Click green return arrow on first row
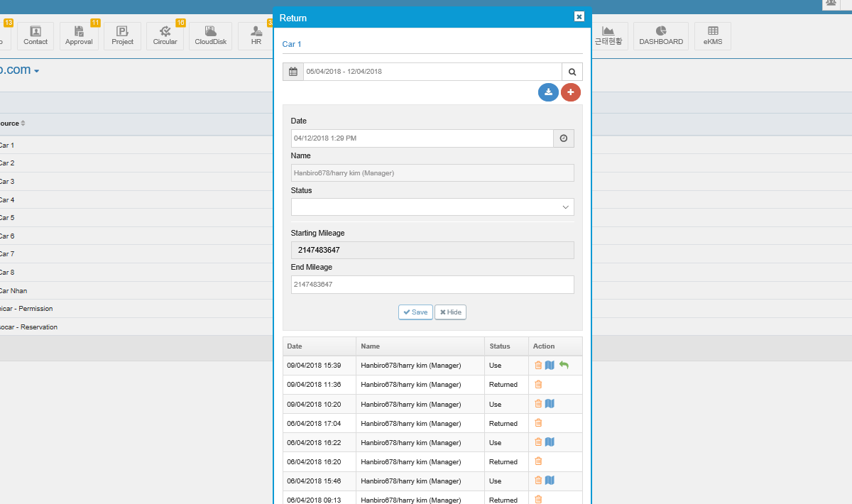This screenshot has height=504, width=852. 564,365
